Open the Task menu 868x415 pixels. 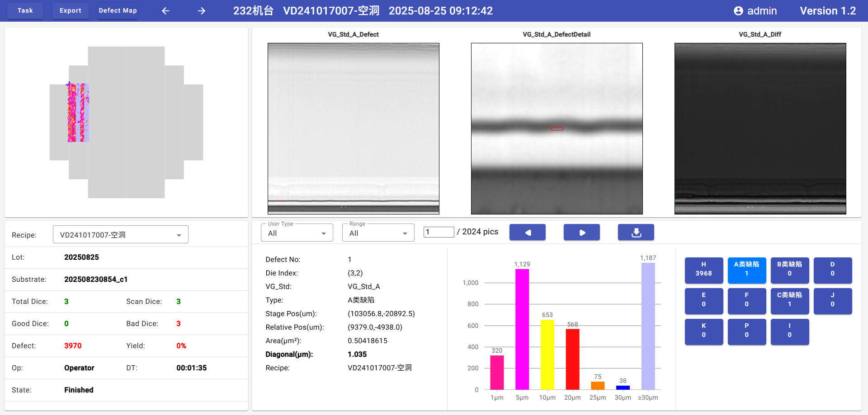click(25, 11)
